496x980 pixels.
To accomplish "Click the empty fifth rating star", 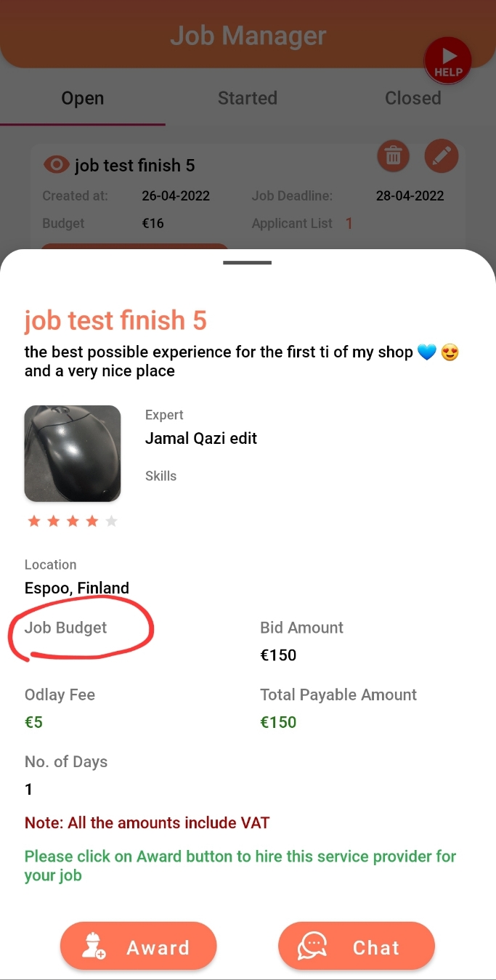I will pos(111,521).
